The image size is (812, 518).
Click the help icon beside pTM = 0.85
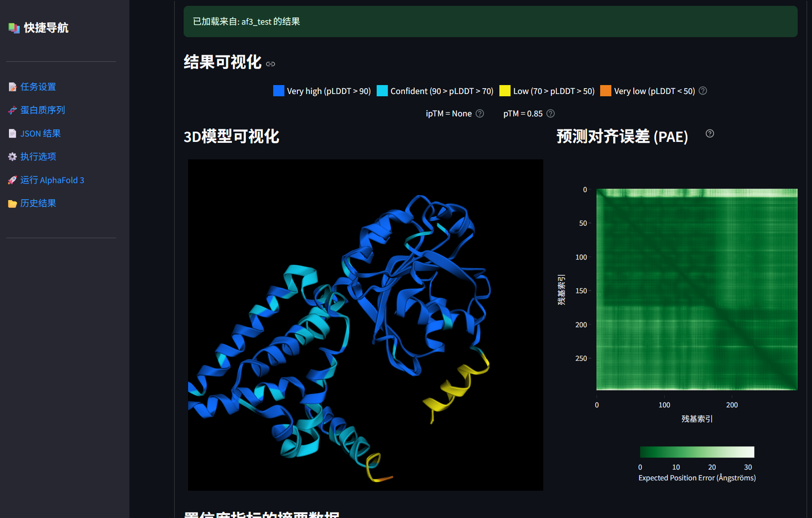[x=550, y=114]
